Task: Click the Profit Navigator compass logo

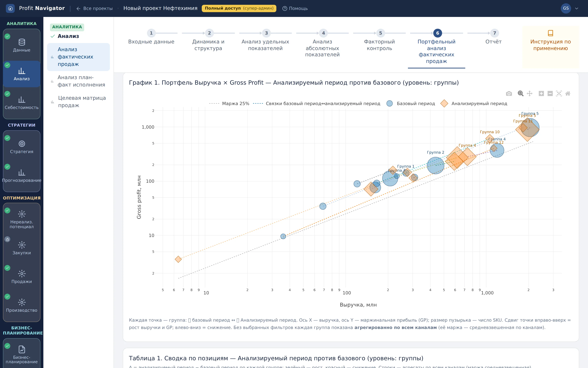Action: pos(10,8)
